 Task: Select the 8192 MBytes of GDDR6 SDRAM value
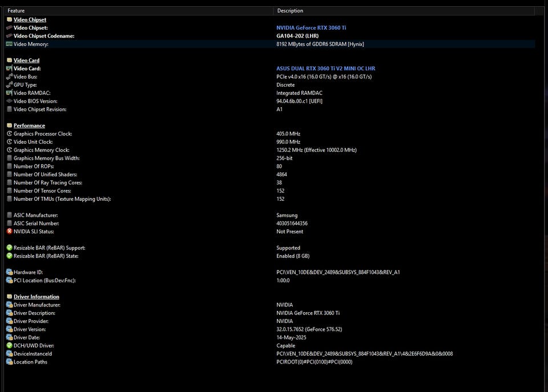click(x=320, y=44)
